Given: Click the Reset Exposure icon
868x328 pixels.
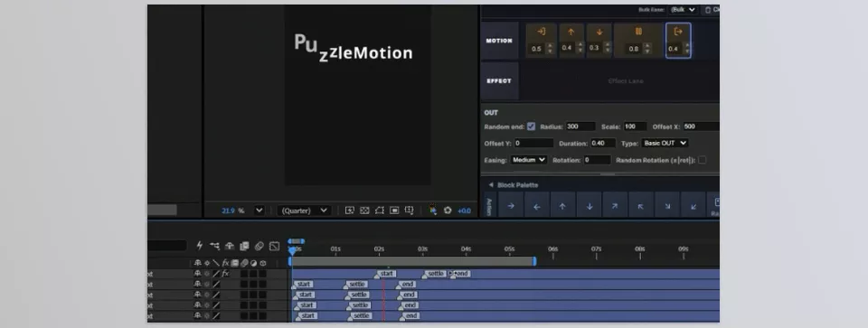Looking at the screenshot, I should pos(448,211).
